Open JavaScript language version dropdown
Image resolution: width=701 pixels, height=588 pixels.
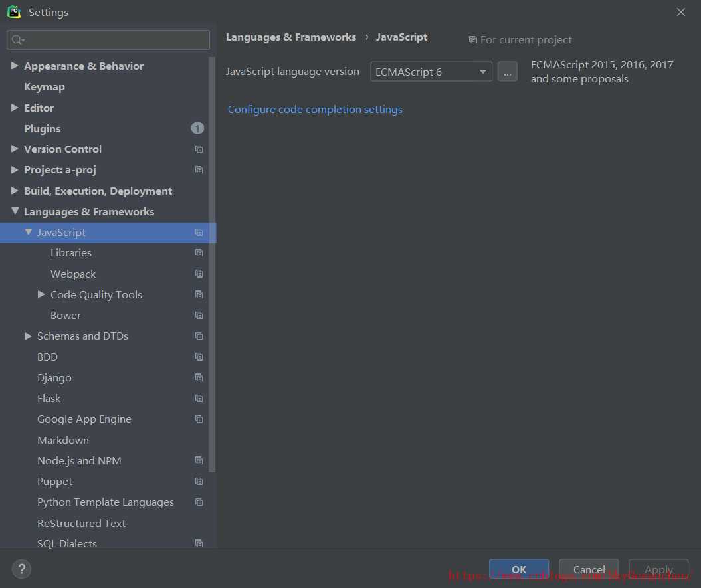click(431, 72)
